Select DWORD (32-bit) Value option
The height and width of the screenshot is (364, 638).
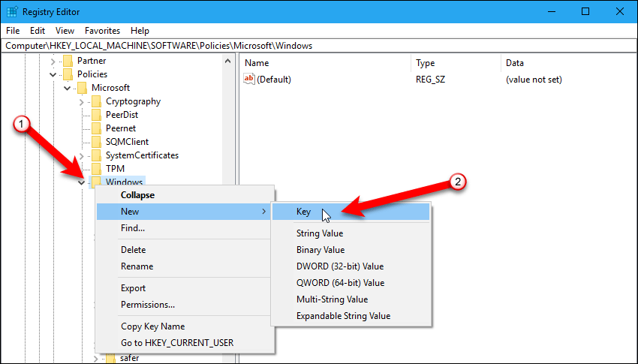click(x=339, y=266)
